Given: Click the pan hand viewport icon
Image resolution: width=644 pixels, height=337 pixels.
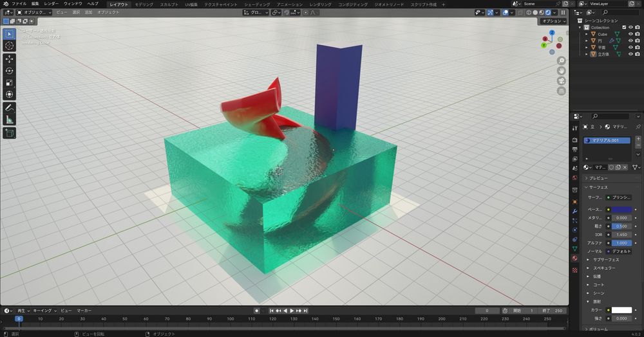Looking at the screenshot, I should coord(561,71).
